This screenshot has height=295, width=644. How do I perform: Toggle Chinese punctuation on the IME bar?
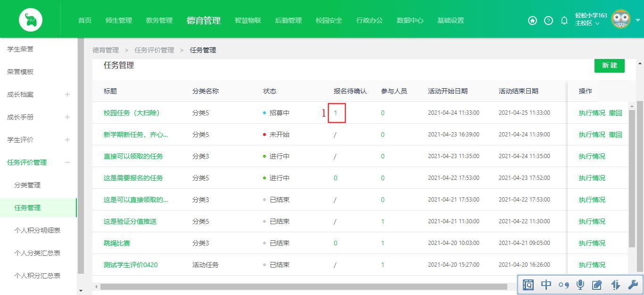tap(563, 285)
